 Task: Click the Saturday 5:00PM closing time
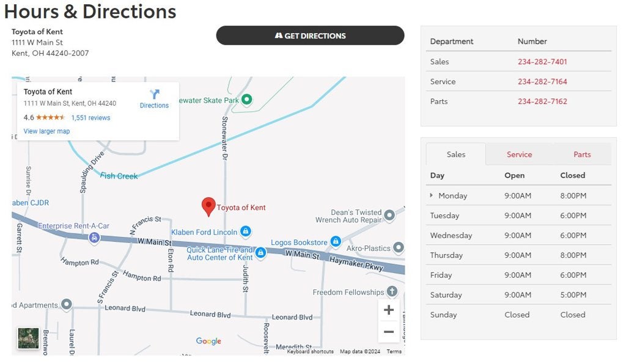(573, 295)
